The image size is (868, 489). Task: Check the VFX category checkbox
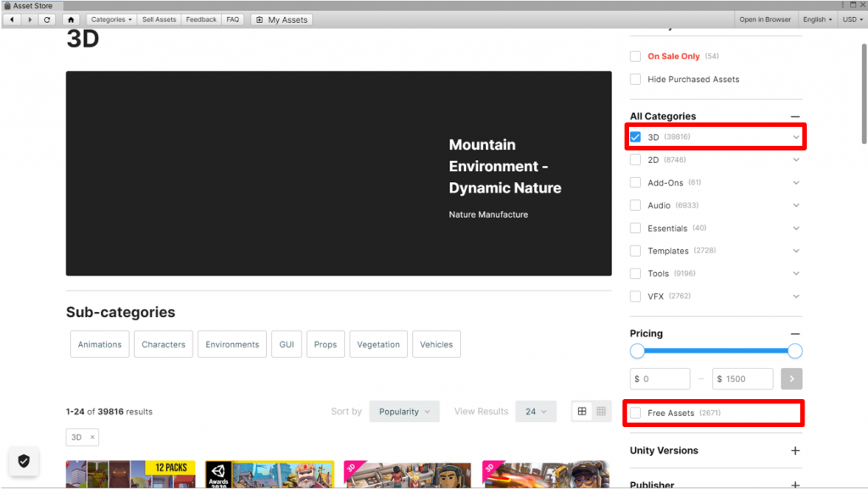point(636,296)
